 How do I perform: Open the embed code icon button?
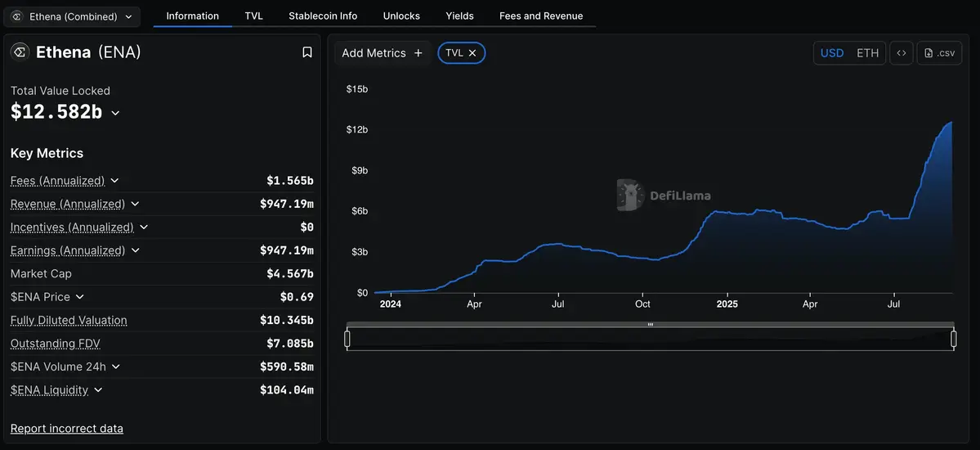901,53
